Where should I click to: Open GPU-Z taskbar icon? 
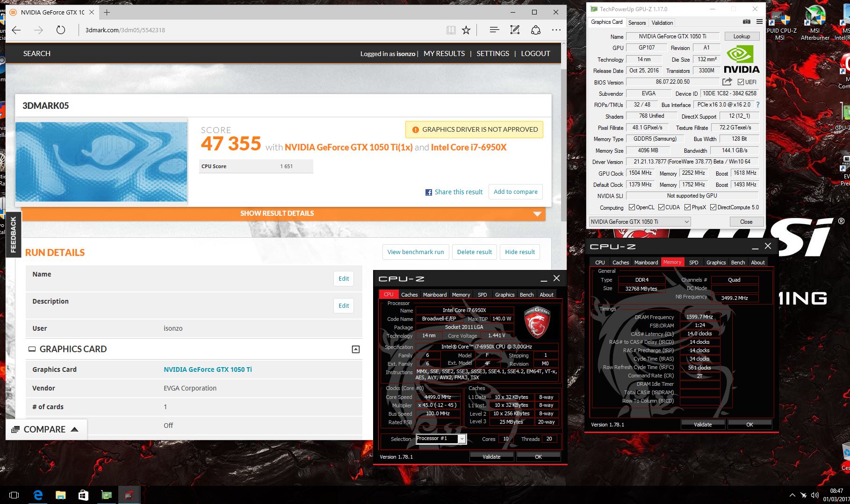click(106, 495)
